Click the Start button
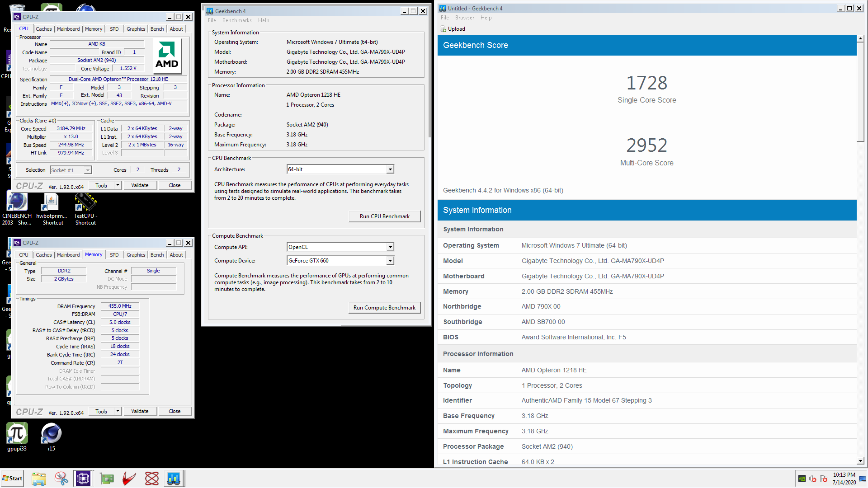 [x=12, y=479]
